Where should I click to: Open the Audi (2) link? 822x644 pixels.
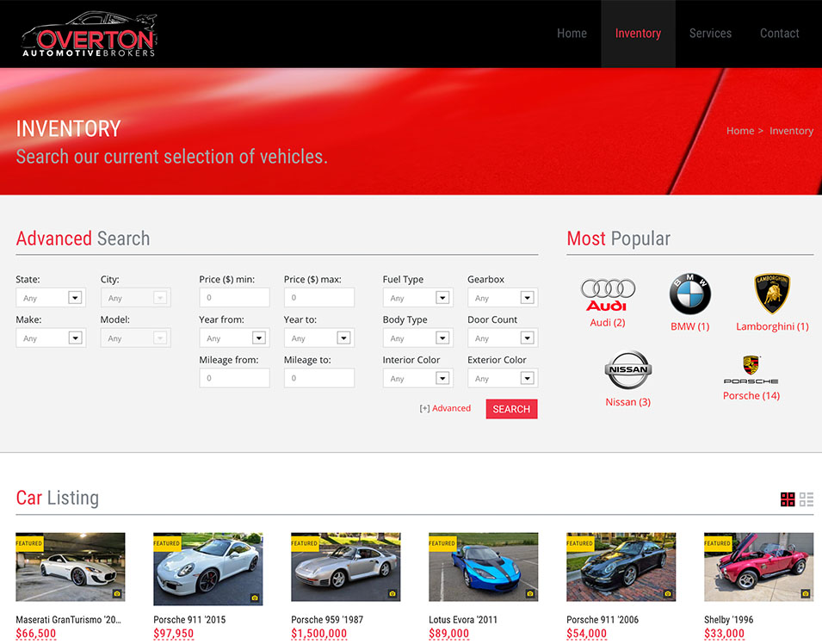click(608, 323)
